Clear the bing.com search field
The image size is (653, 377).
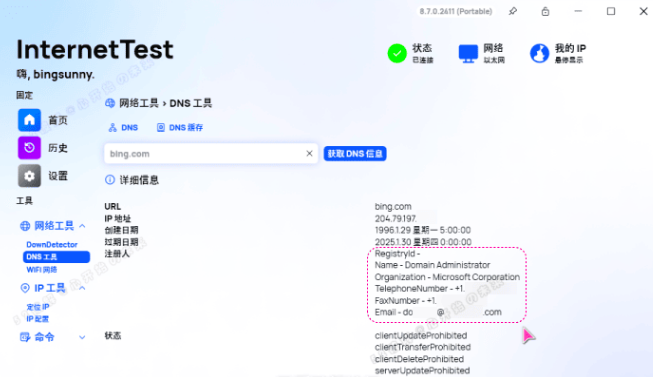tap(309, 153)
